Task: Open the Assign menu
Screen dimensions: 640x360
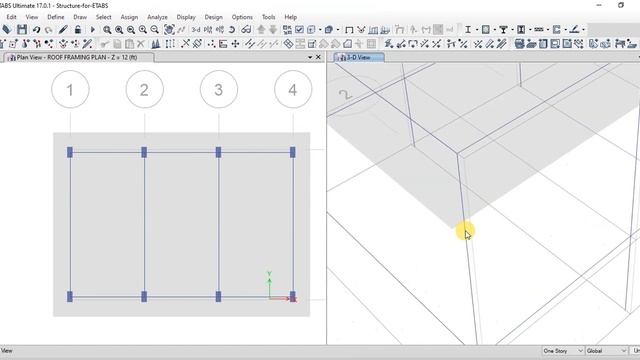Action: pyautogui.click(x=129, y=17)
